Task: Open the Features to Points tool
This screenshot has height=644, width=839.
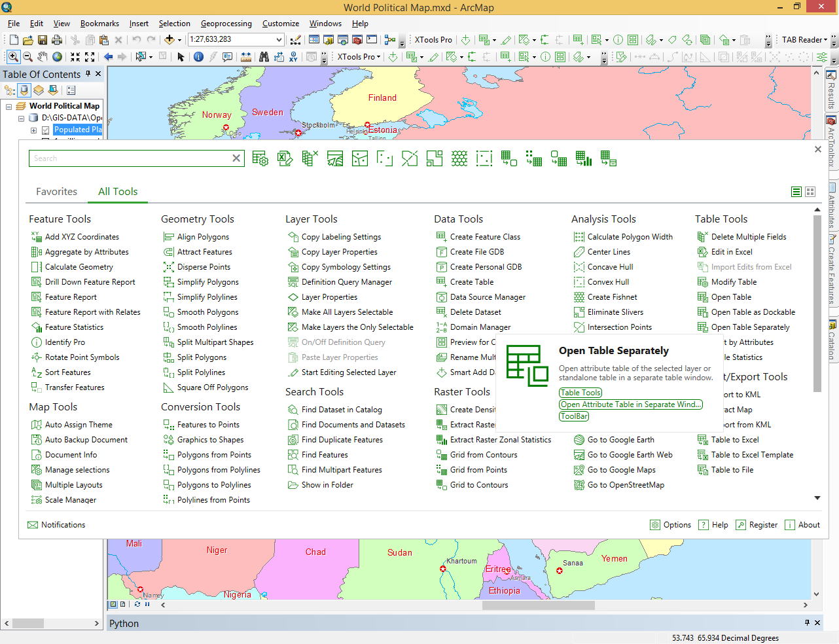Action: pos(201,425)
